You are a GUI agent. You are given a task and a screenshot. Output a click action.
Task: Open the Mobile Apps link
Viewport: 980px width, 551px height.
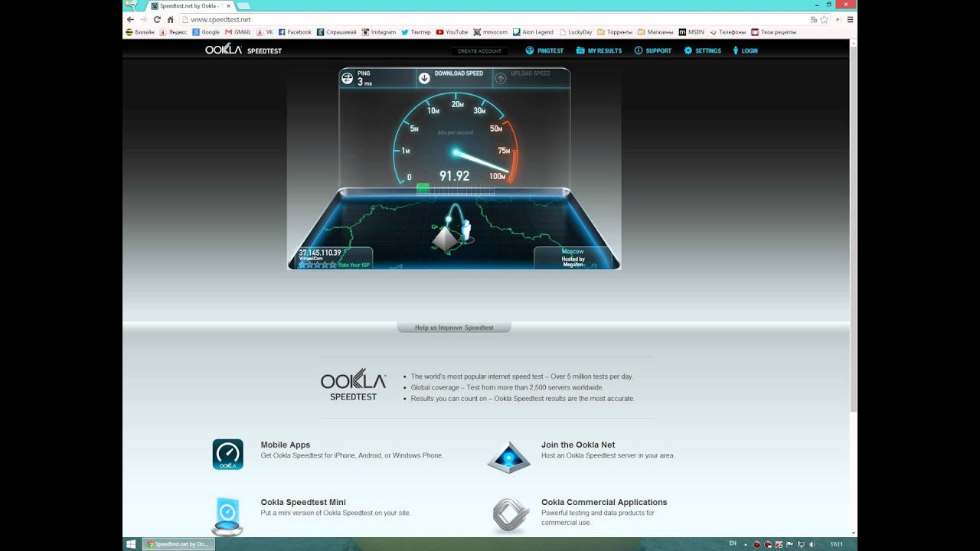[x=286, y=445]
